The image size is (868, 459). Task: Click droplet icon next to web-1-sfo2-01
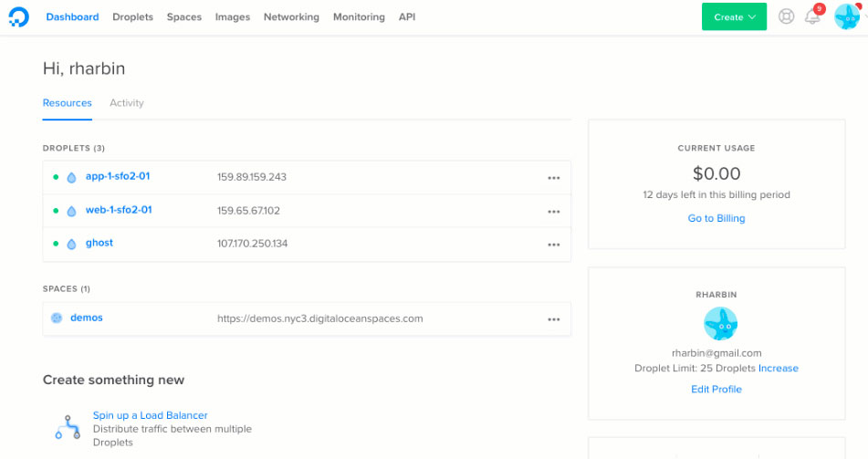[x=71, y=211]
